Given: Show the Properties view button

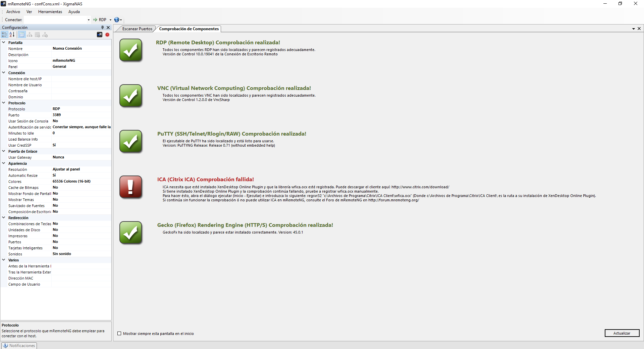Looking at the screenshot, I should point(22,35).
